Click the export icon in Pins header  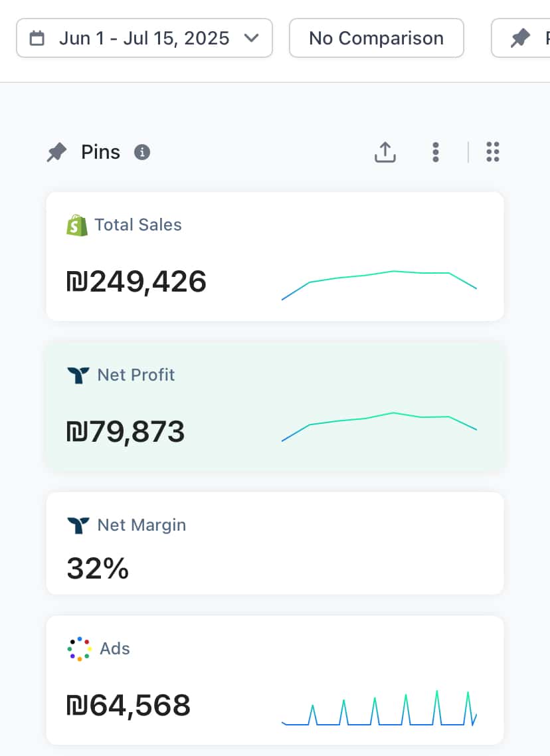point(385,152)
